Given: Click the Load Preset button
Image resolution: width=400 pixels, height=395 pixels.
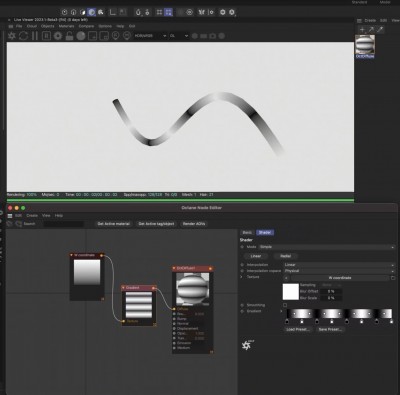Looking at the screenshot, I should coord(298,329).
